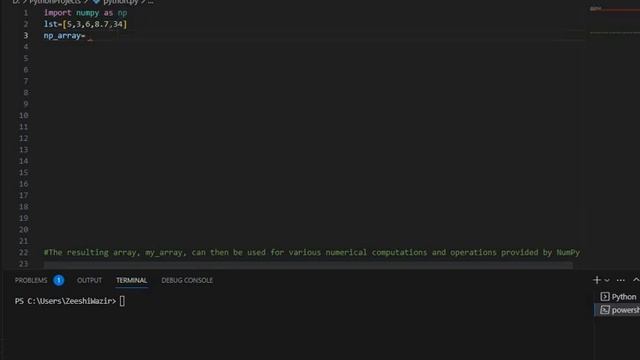Expand the launch profile dropdown arrow
This screenshot has height=360, width=640.
607,280
